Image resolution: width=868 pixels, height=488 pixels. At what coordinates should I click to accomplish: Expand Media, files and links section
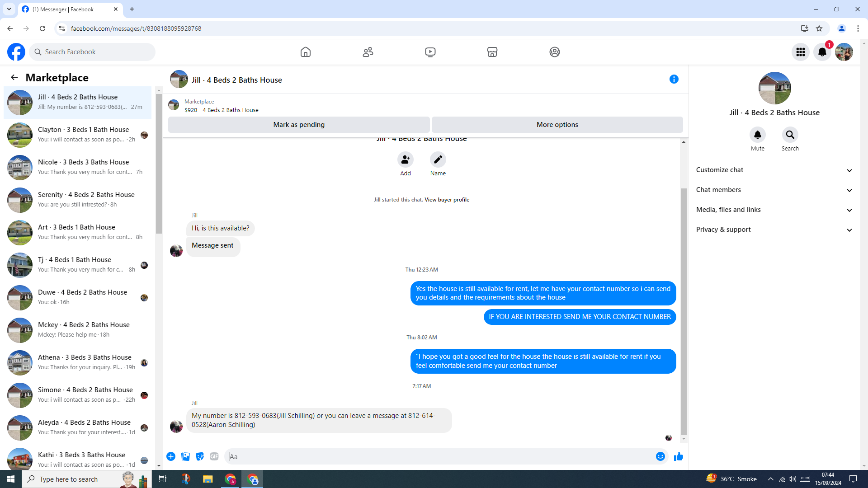coord(774,210)
